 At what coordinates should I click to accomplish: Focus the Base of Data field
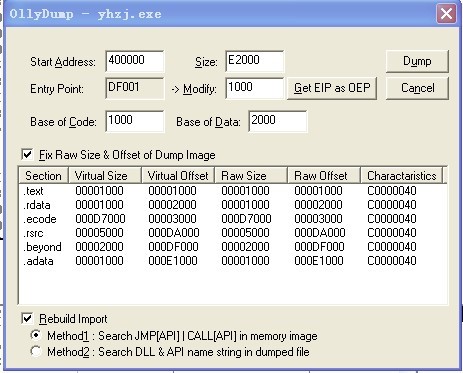point(278,121)
